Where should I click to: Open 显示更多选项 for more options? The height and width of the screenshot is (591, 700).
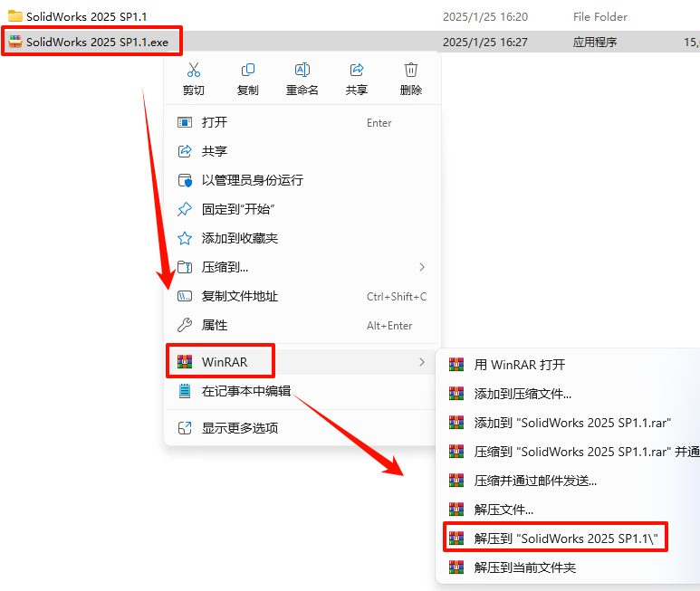[x=302, y=428]
